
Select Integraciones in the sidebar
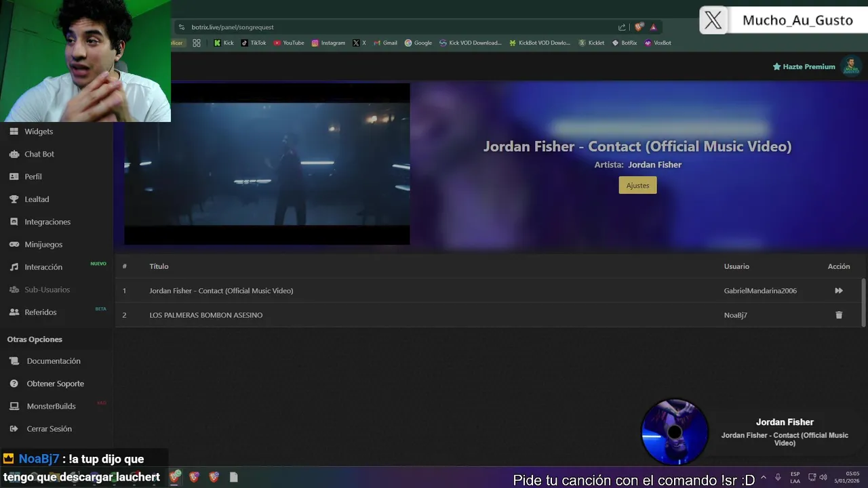coord(47,222)
